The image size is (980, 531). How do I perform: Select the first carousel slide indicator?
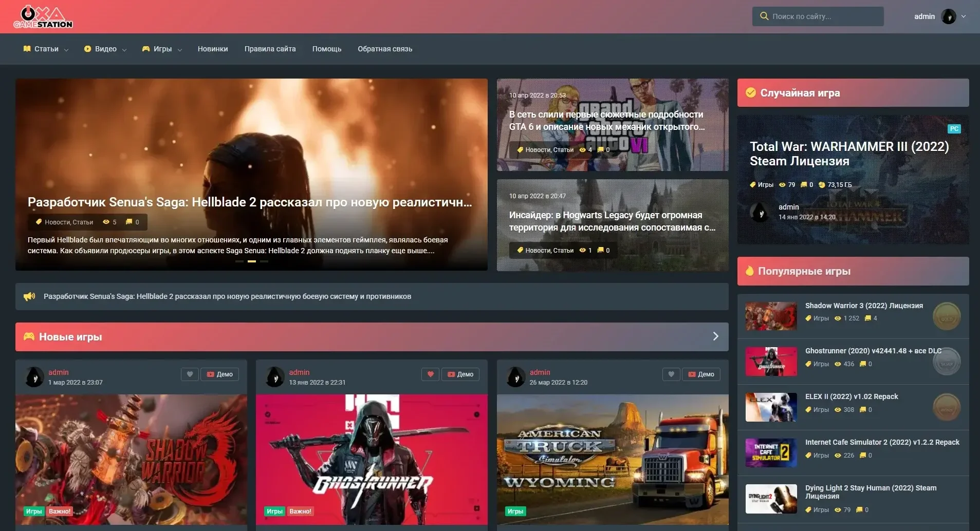[x=239, y=261]
